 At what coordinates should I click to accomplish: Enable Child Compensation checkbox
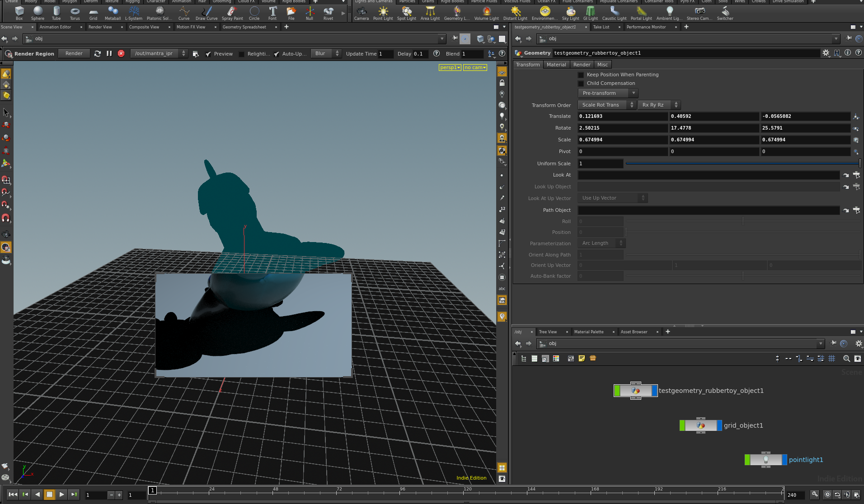pyautogui.click(x=581, y=84)
